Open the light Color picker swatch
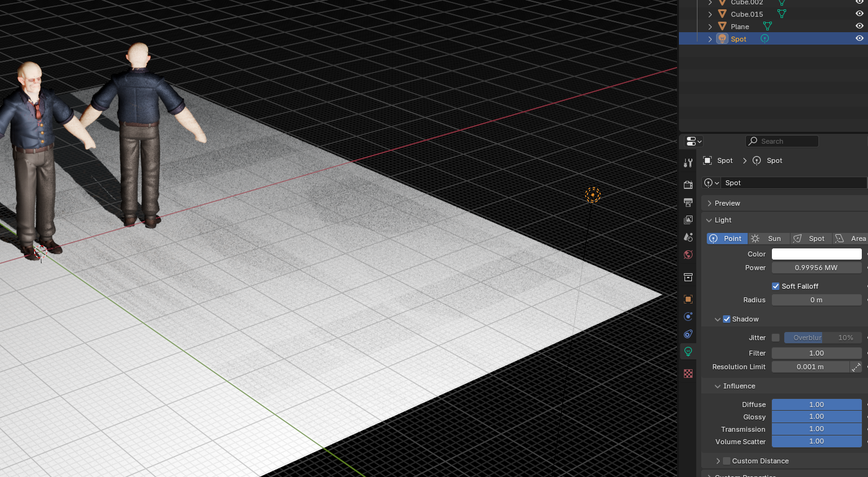Screen dimensions: 868x477 click(817, 254)
